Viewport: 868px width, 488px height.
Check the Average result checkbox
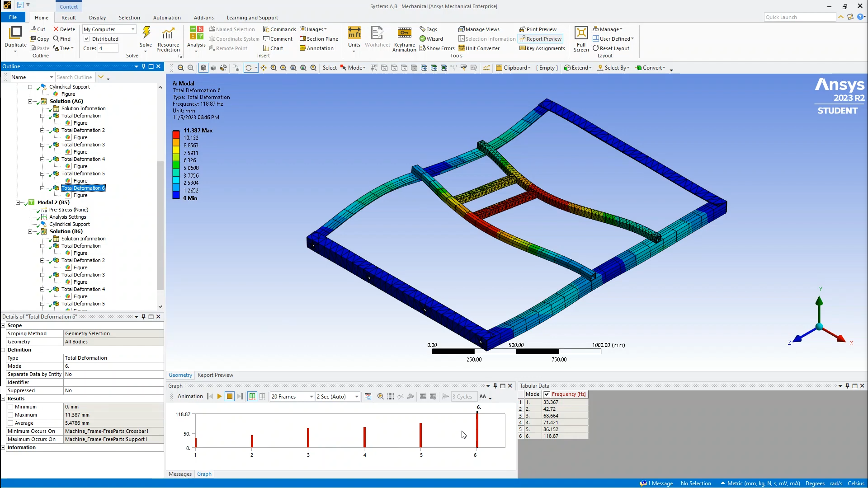10,423
